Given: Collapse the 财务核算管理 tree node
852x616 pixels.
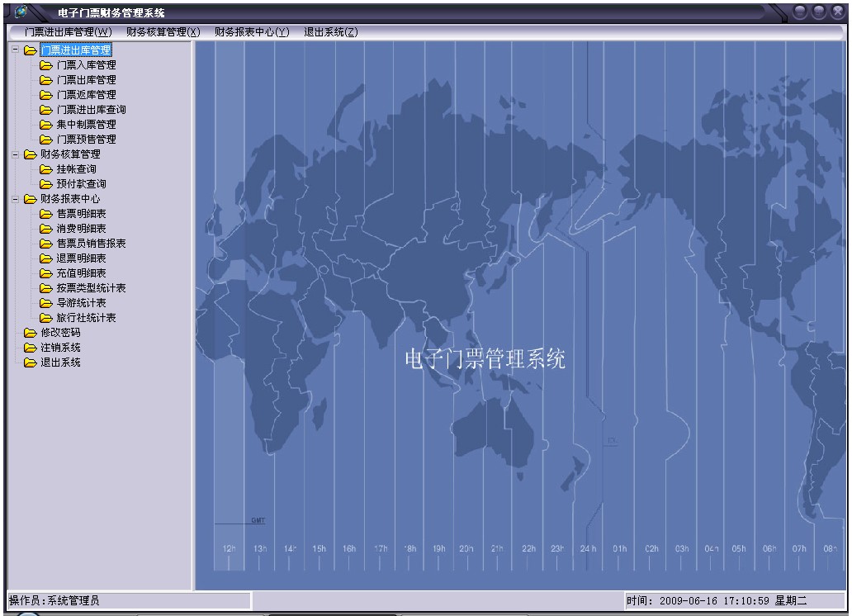Looking at the screenshot, I should click(x=15, y=154).
